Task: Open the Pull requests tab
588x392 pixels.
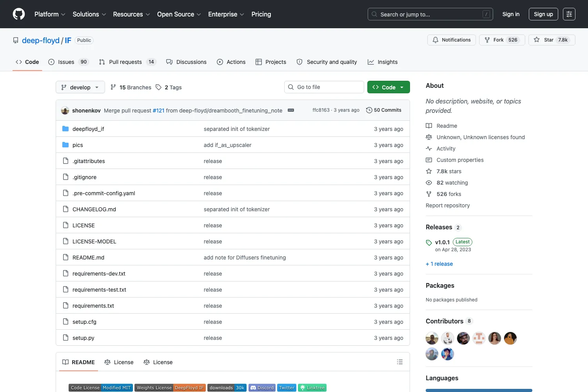Action: click(127, 62)
